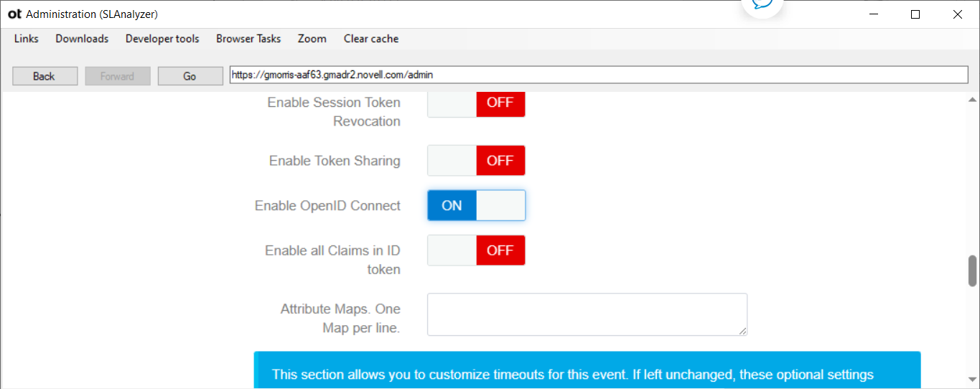This screenshot has height=389, width=980.
Task: Click the admin URL address field
Action: [598, 75]
